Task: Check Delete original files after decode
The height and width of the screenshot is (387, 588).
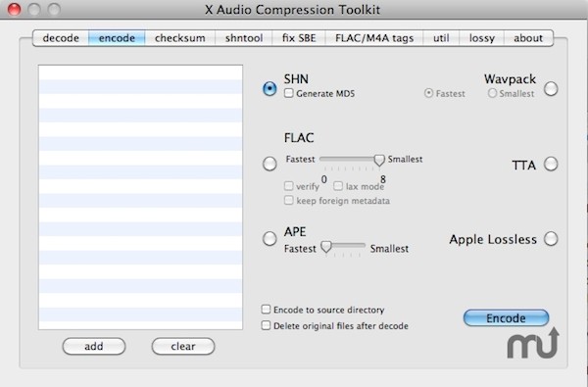Action: pyautogui.click(x=266, y=325)
